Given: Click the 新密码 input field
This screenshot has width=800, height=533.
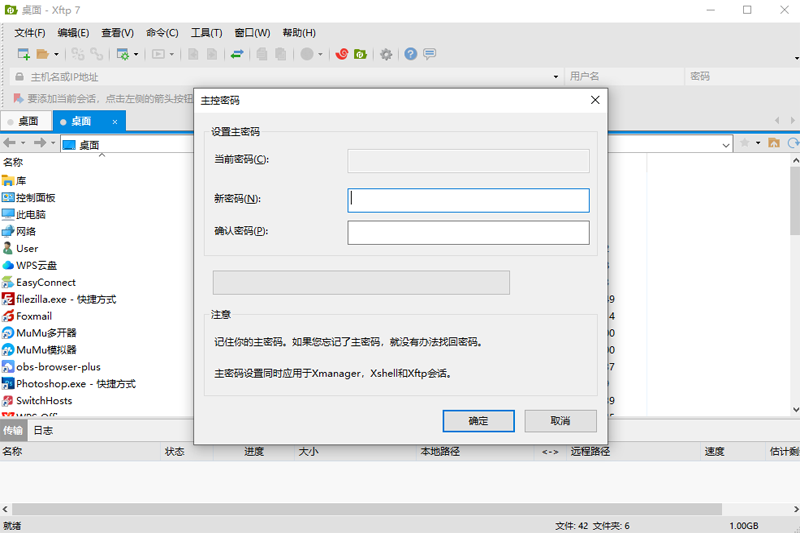Looking at the screenshot, I should [468, 200].
